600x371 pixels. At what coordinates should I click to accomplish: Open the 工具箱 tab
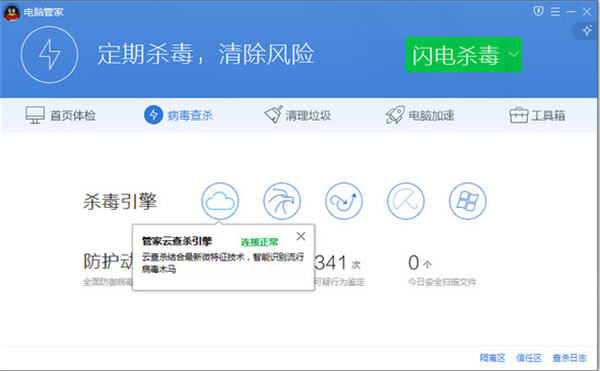point(537,115)
